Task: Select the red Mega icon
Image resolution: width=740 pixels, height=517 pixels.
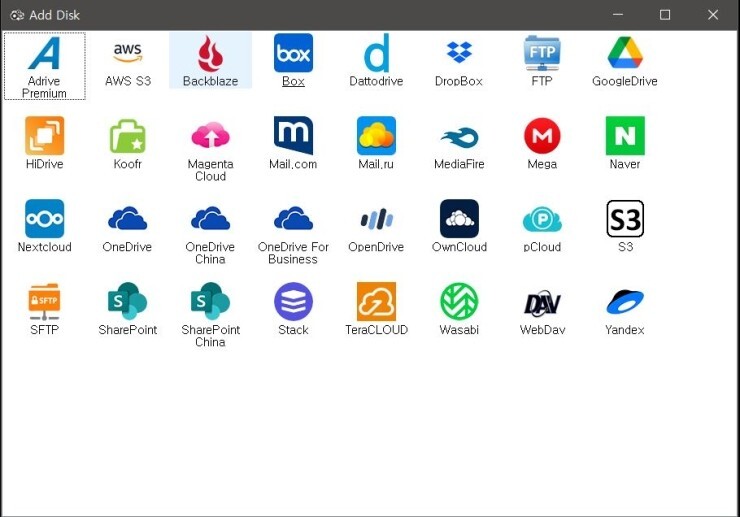Action: click(x=542, y=136)
